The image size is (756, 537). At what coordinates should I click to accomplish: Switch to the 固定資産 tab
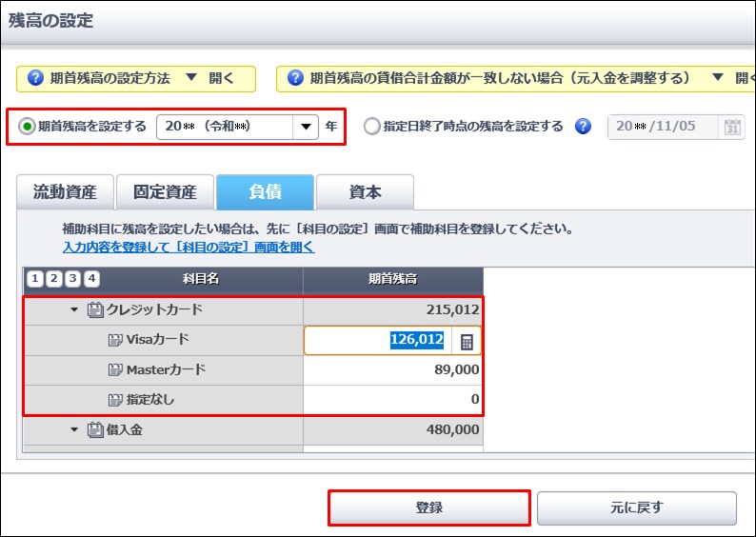(x=165, y=192)
